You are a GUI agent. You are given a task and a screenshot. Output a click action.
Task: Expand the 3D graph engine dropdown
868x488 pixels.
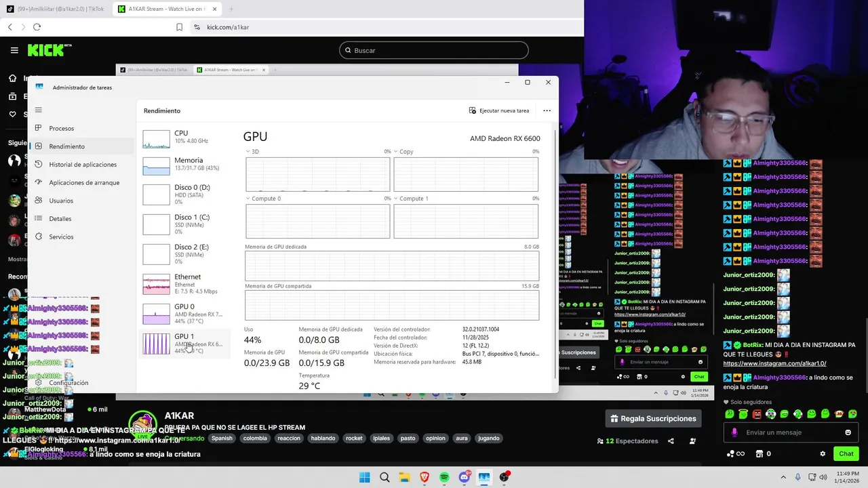tap(248, 152)
